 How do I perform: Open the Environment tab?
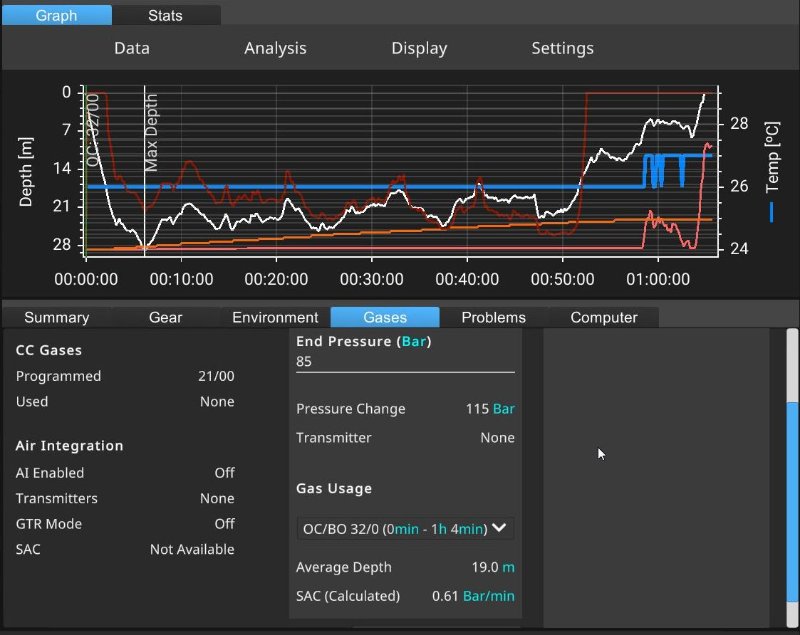click(x=275, y=317)
